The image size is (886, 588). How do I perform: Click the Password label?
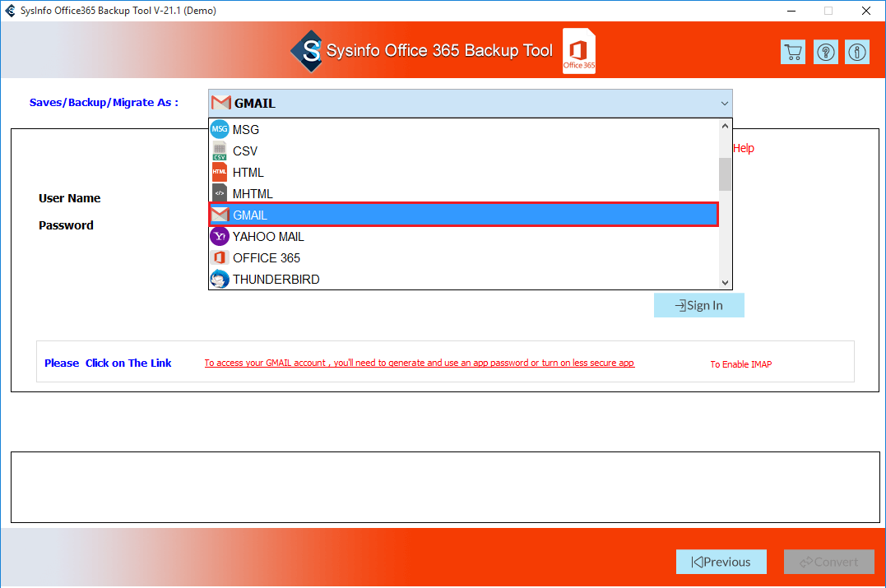pos(66,225)
